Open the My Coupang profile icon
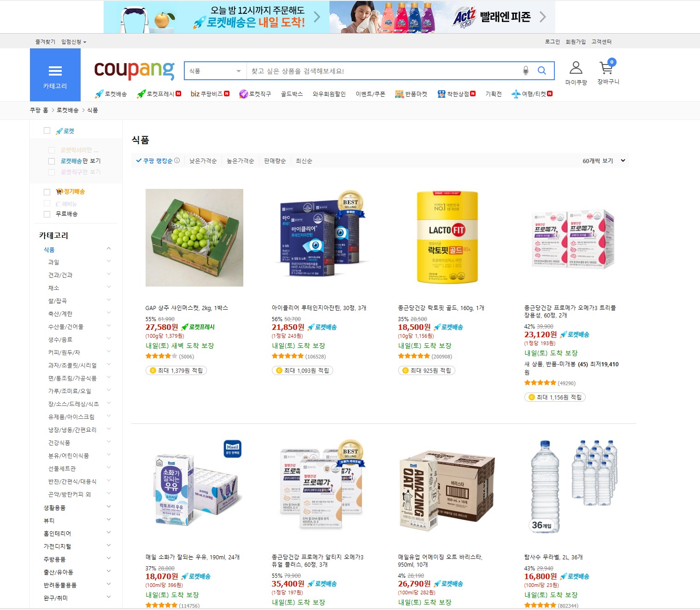The height and width of the screenshot is (610, 700). 576,68
